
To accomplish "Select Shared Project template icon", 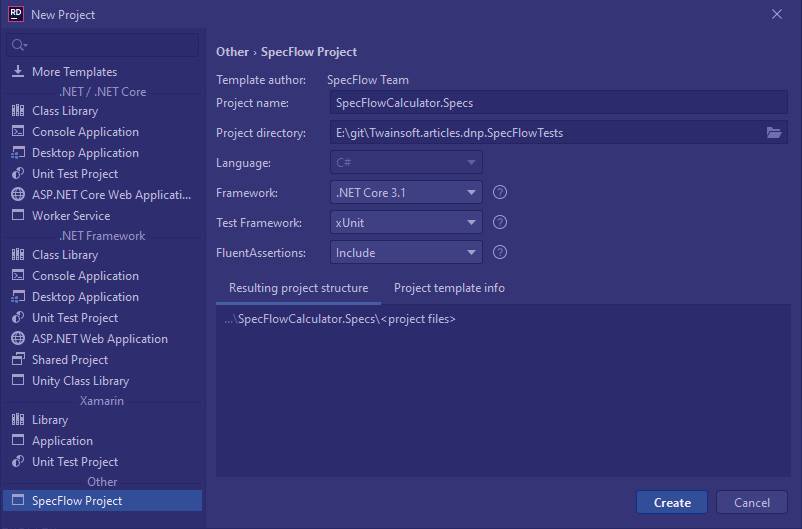I will pyautogui.click(x=18, y=359).
